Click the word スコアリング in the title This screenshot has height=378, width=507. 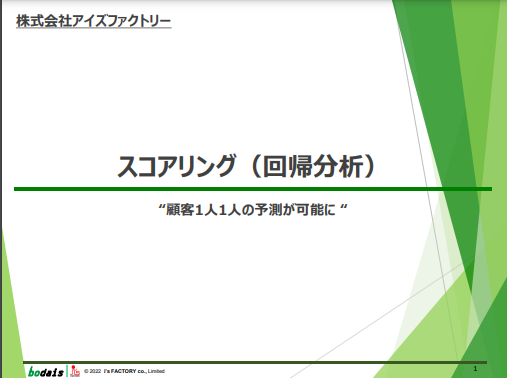(x=176, y=166)
